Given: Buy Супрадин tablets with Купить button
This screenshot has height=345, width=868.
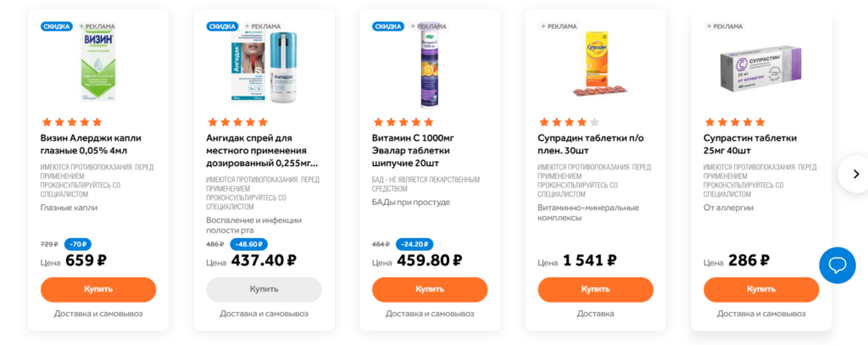Looking at the screenshot, I should pyautogui.click(x=596, y=290).
